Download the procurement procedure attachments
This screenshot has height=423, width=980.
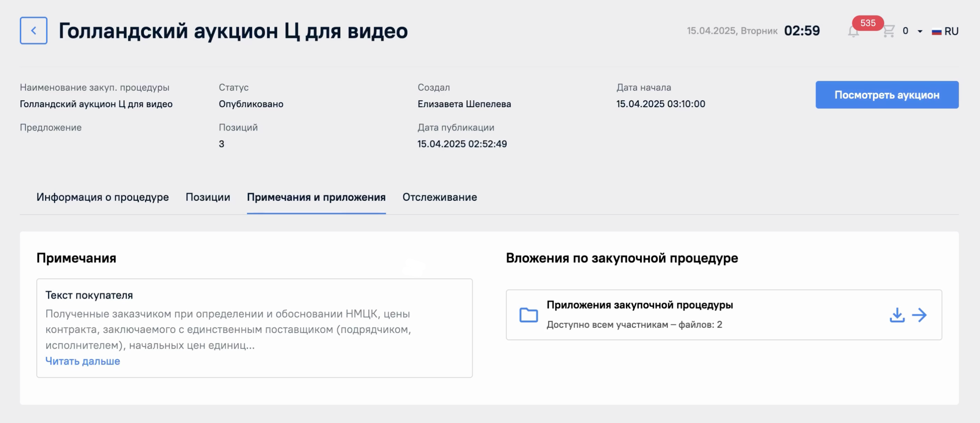pyautogui.click(x=897, y=315)
